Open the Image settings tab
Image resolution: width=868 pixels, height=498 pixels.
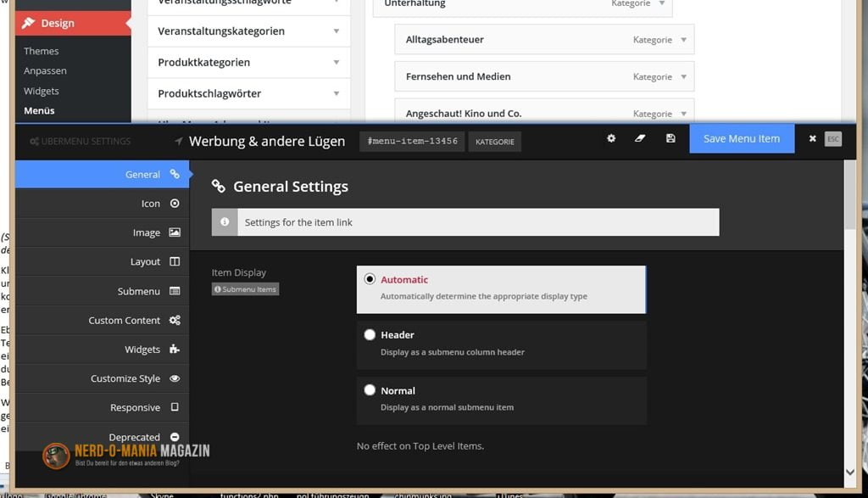click(x=103, y=232)
